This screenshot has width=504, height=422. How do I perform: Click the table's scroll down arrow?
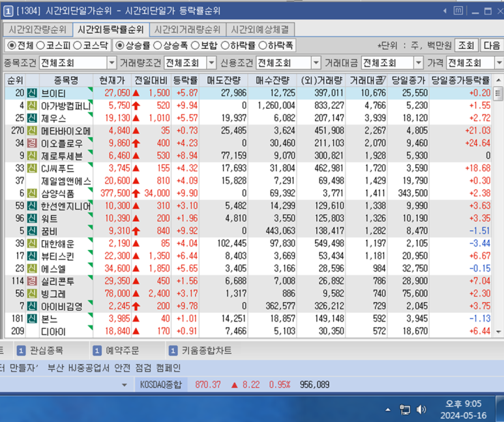tap(498, 332)
